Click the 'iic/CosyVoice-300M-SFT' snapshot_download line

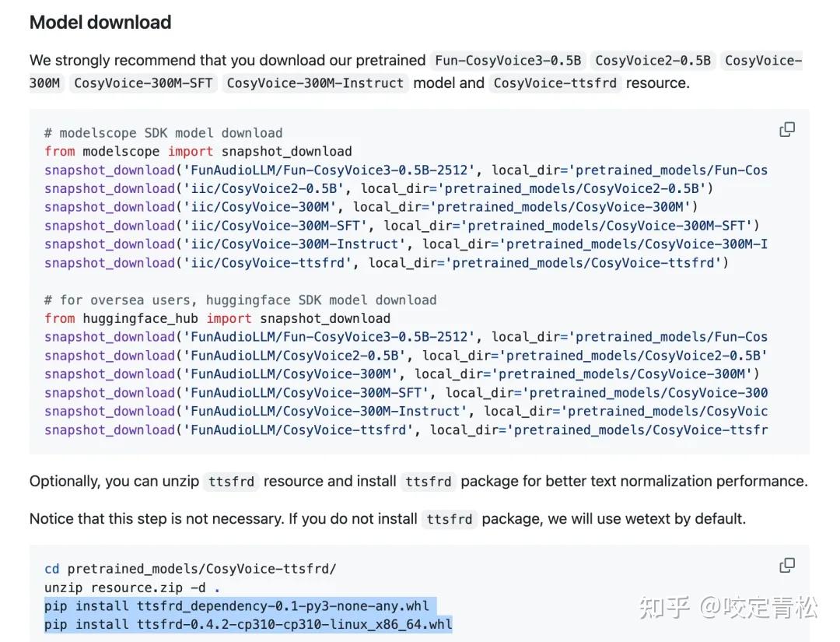[x=401, y=226]
